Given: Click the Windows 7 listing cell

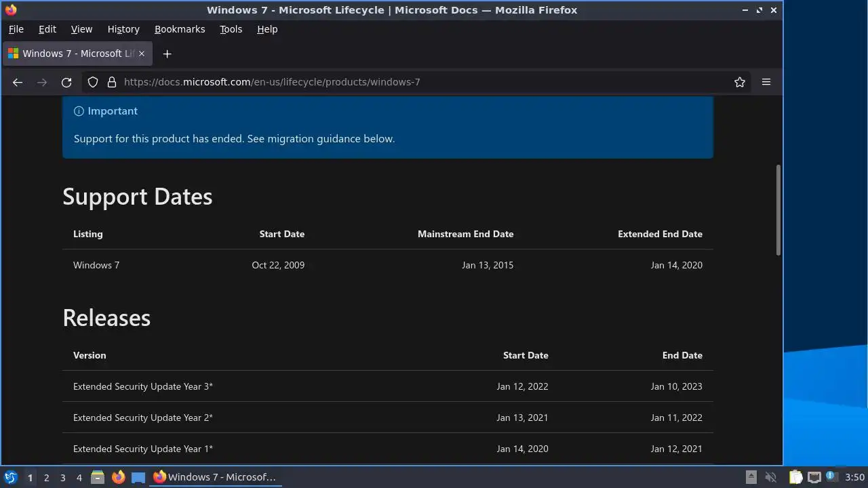Looking at the screenshot, I should coord(96,265).
